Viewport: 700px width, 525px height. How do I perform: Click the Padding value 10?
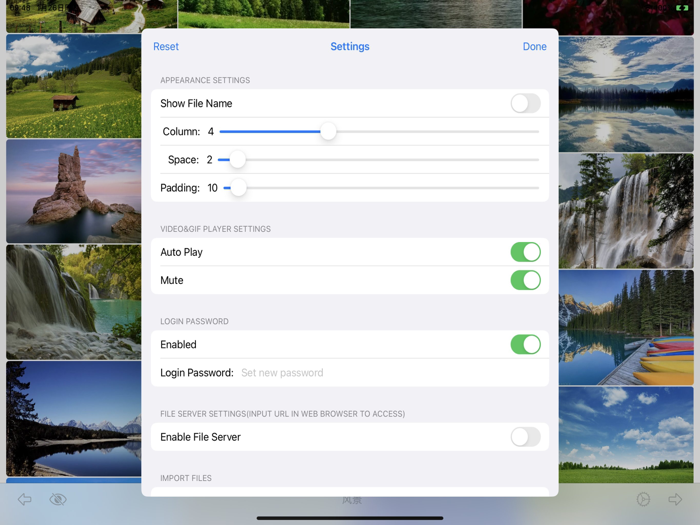[212, 188]
